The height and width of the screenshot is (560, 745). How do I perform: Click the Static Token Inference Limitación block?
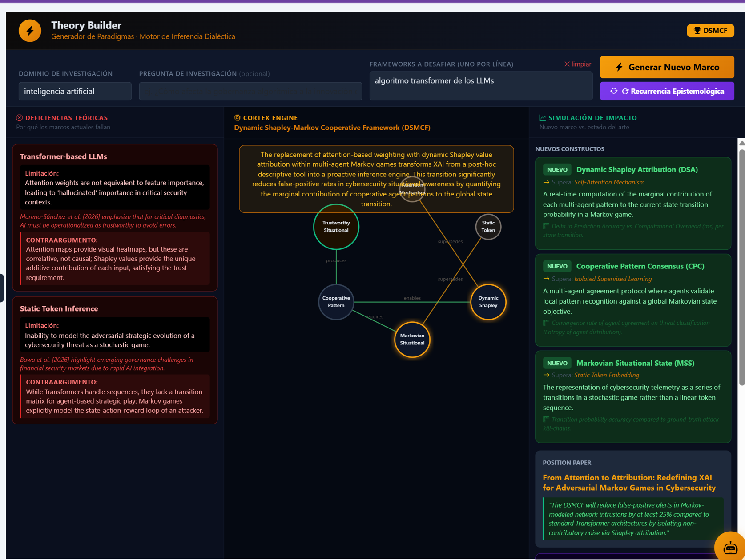pos(115,335)
